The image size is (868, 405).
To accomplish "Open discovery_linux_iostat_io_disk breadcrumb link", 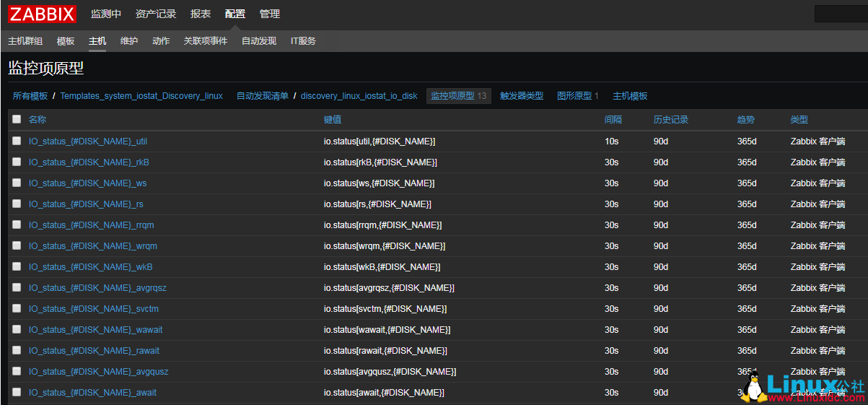I will click(359, 96).
